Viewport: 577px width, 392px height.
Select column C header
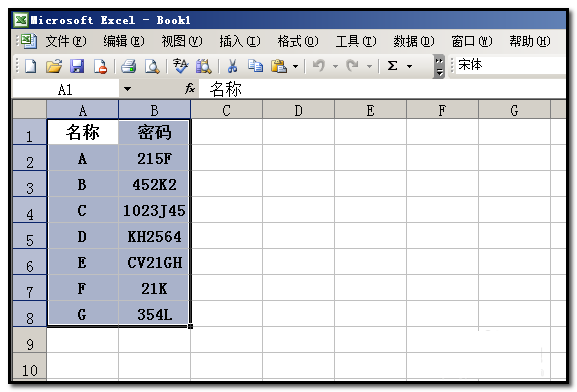point(226,110)
